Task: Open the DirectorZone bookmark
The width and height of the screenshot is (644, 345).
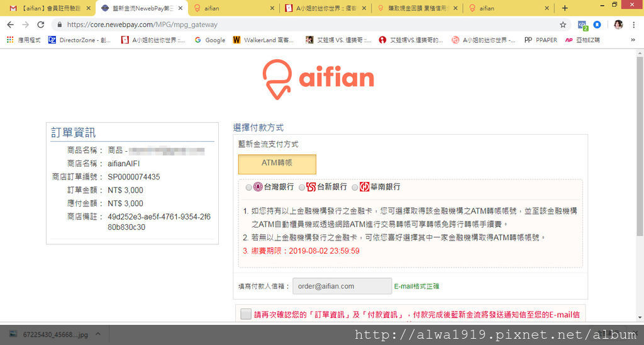Action: coord(80,40)
